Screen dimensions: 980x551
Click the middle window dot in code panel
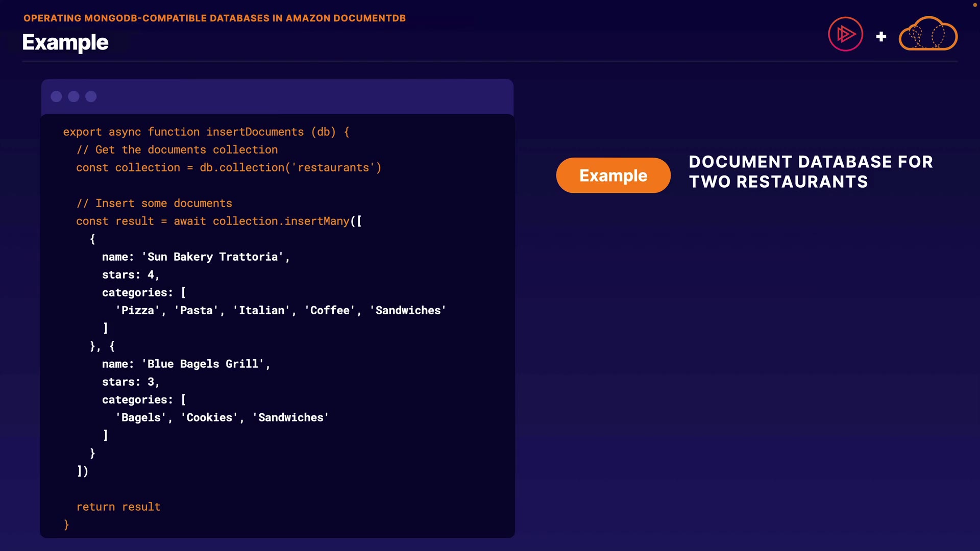click(x=73, y=96)
